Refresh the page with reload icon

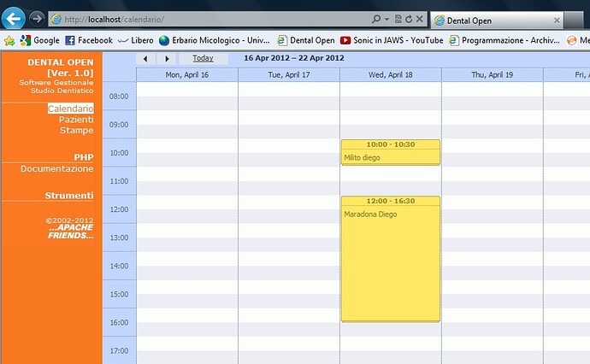[x=409, y=19]
